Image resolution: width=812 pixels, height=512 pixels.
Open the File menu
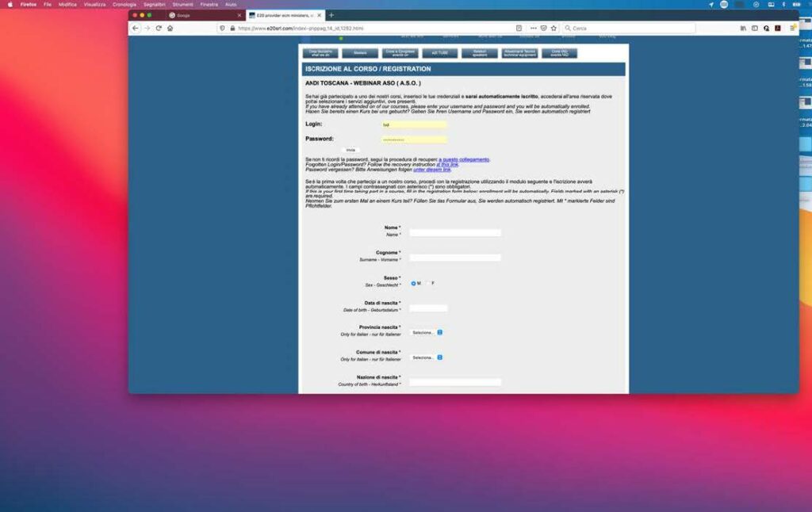tap(48, 4)
